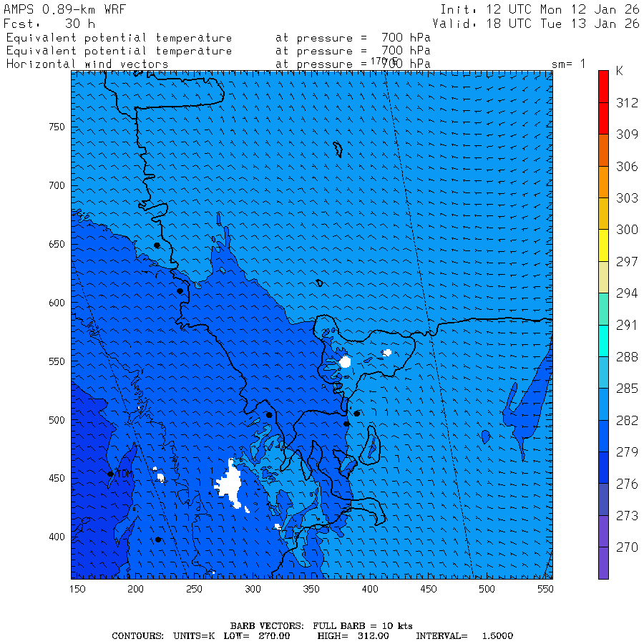644x644 pixels.
Task: Click the 150 label on the horizontal axis
Action: pyautogui.click(x=77, y=590)
